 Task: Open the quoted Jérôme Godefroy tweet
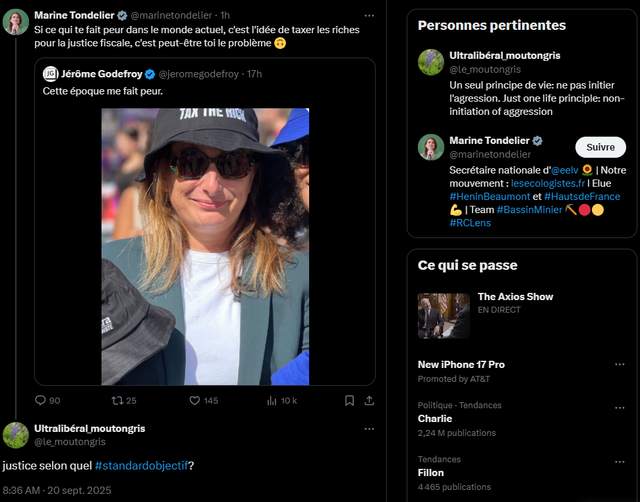pos(205,91)
